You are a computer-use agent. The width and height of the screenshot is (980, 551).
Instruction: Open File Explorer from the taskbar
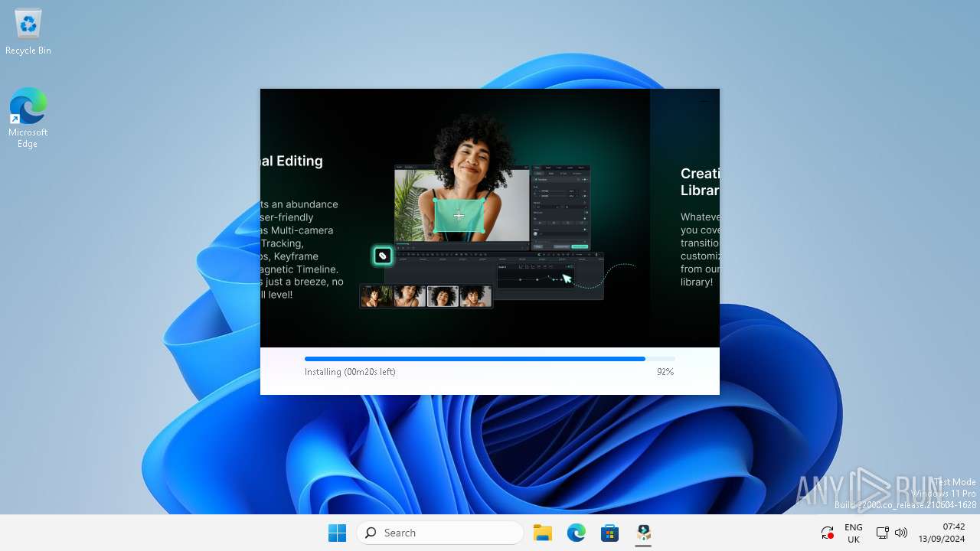(x=543, y=533)
